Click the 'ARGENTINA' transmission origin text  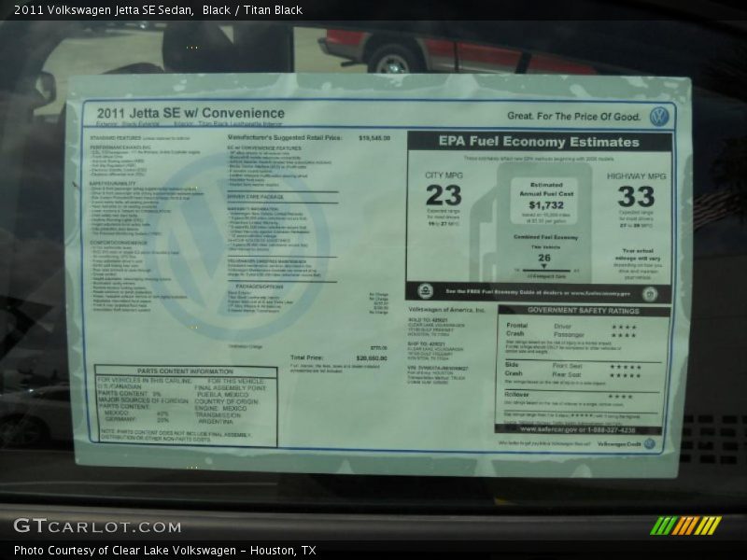(216, 422)
